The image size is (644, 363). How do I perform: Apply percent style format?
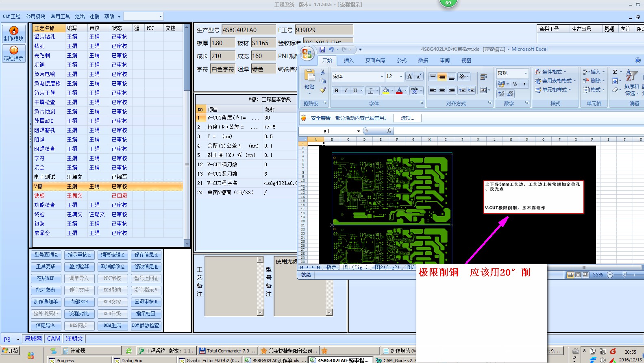point(515,84)
